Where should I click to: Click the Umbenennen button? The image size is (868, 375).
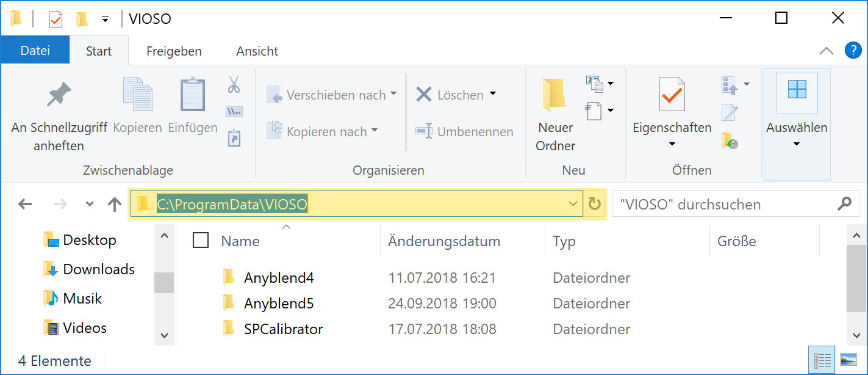pyautogui.click(x=465, y=131)
